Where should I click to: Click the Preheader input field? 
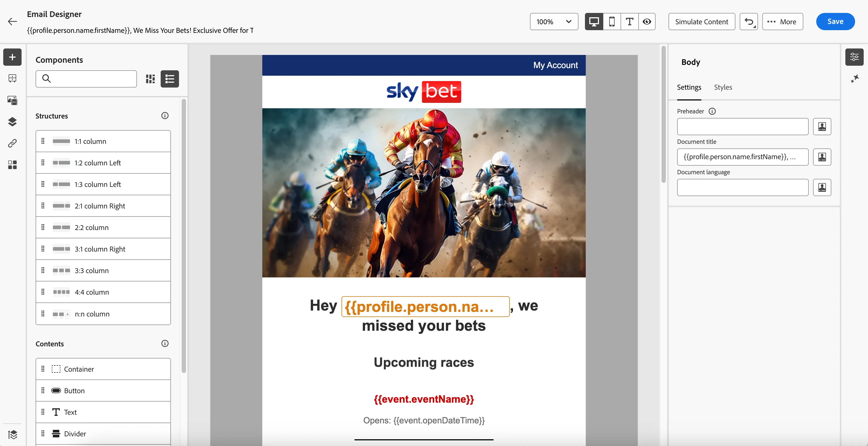click(743, 127)
